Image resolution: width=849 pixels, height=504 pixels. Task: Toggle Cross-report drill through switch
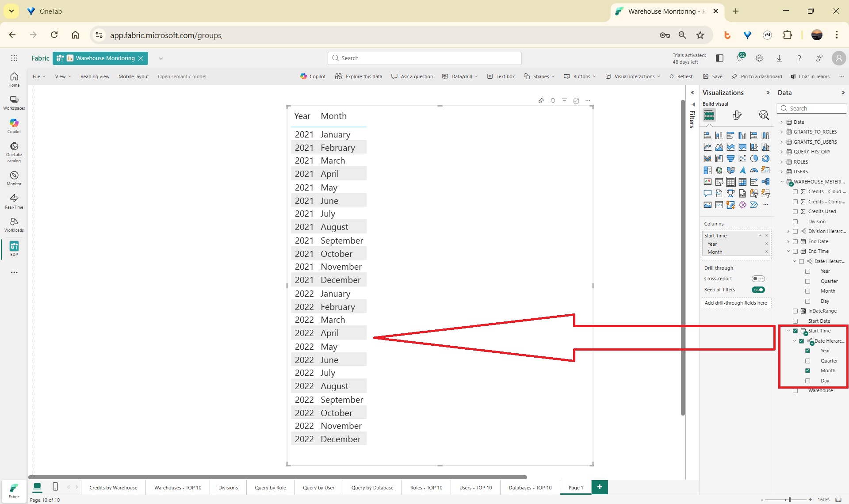tap(758, 279)
